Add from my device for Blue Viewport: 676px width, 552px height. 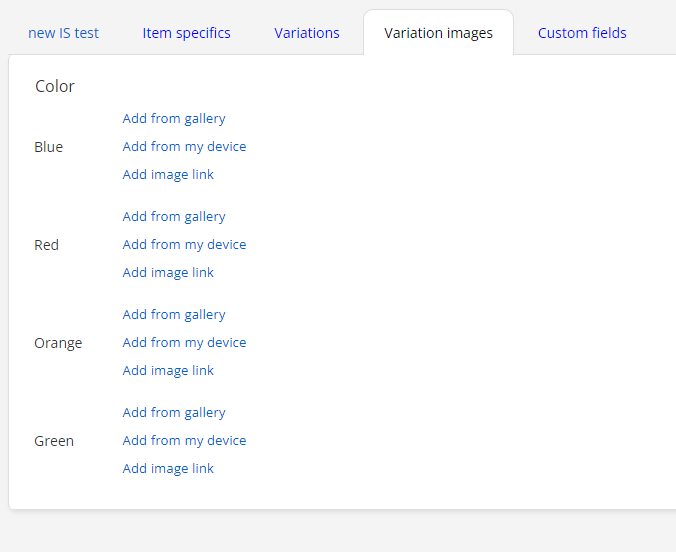tap(184, 147)
